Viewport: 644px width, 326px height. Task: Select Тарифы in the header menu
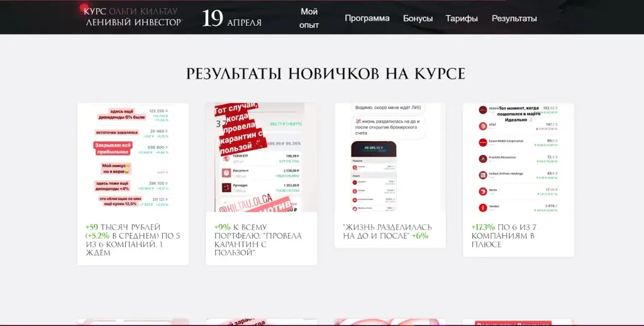pyautogui.click(x=462, y=18)
